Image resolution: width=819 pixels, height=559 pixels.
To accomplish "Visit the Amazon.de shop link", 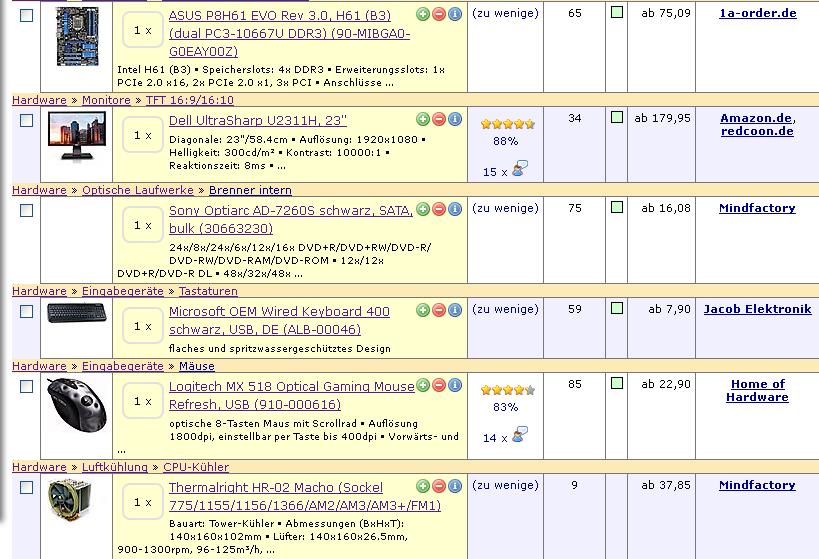I will [756, 118].
